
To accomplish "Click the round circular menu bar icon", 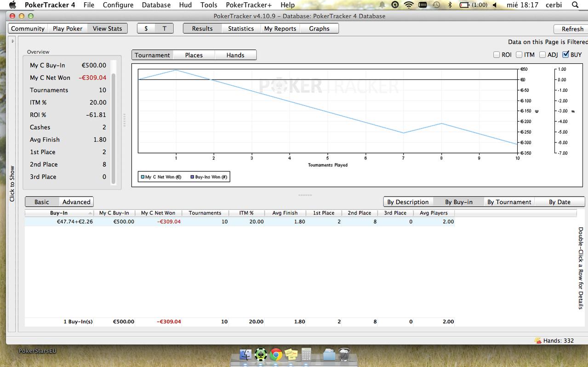I will 395,5.
